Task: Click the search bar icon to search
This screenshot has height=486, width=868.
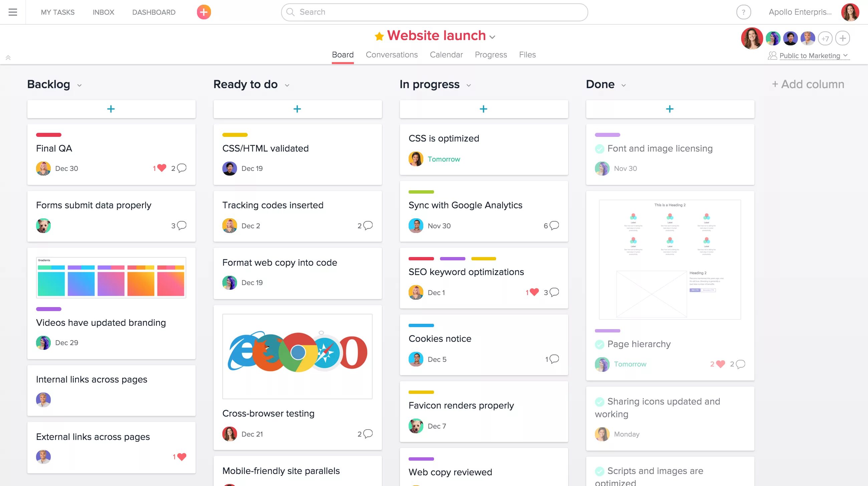Action: [x=290, y=12]
